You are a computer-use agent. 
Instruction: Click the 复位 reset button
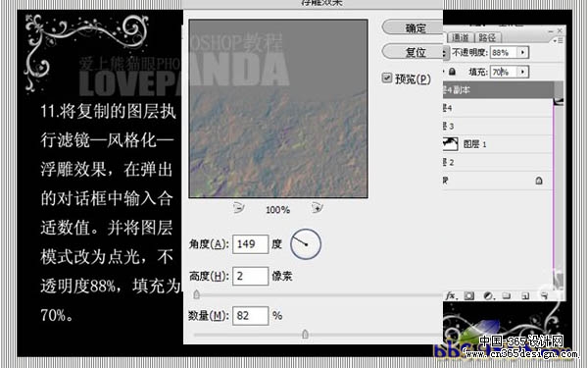413,51
